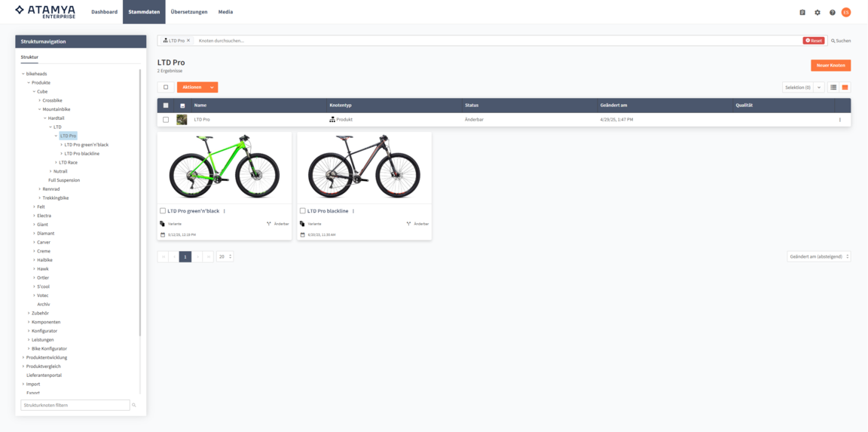
Task: Open the Geändert am (absteigend) sort dropdown
Action: click(819, 256)
